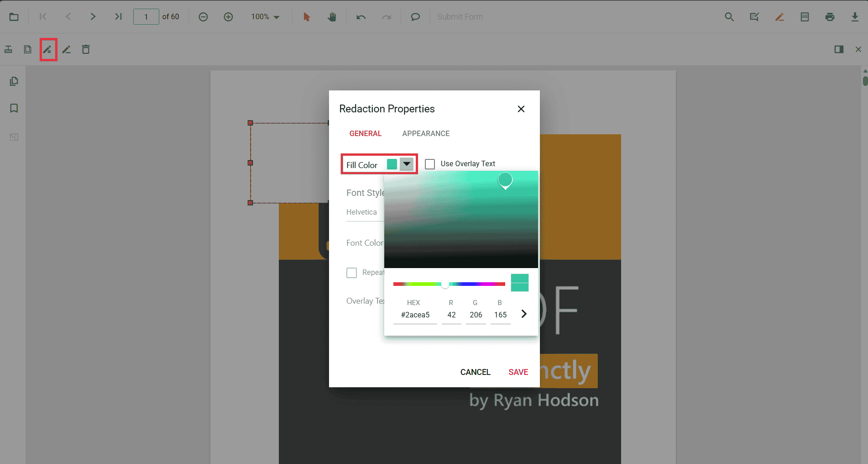Open the search magnifier tool
Screen dimensions: 868x464
[729, 17]
